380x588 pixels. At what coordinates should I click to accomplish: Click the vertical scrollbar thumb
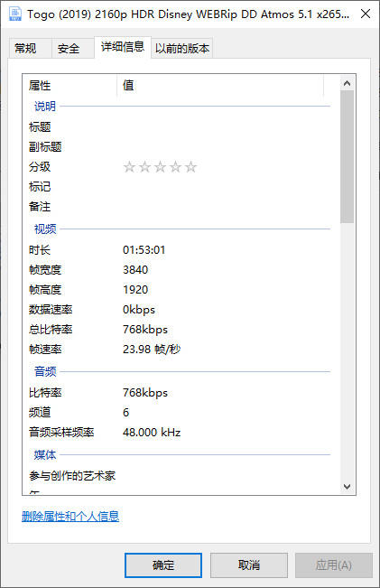[347, 157]
